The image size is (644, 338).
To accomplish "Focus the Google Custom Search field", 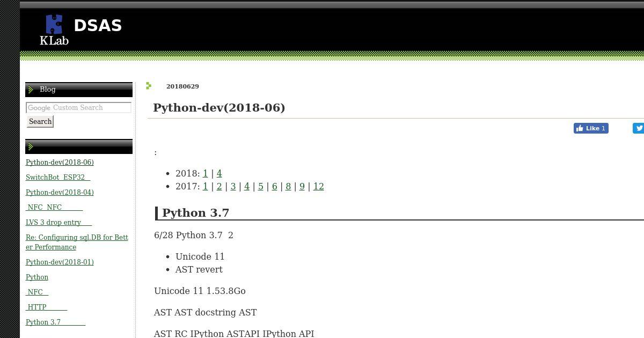I will [78, 108].
